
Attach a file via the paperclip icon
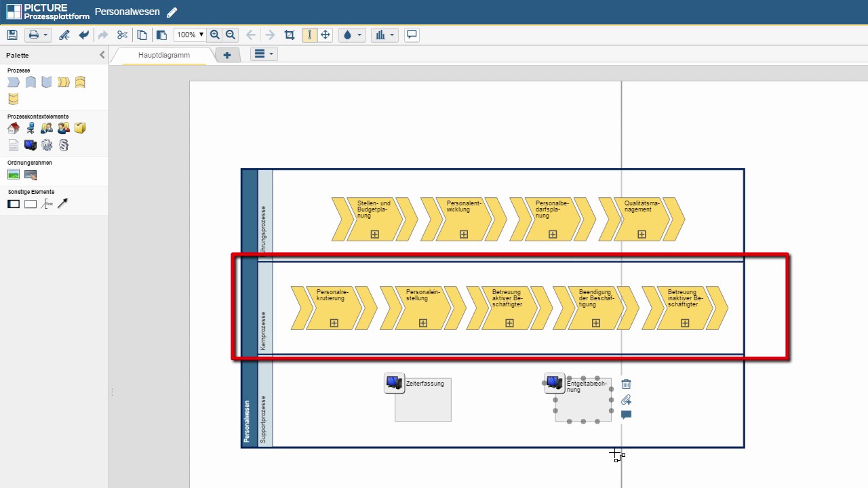click(x=626, y=399)
